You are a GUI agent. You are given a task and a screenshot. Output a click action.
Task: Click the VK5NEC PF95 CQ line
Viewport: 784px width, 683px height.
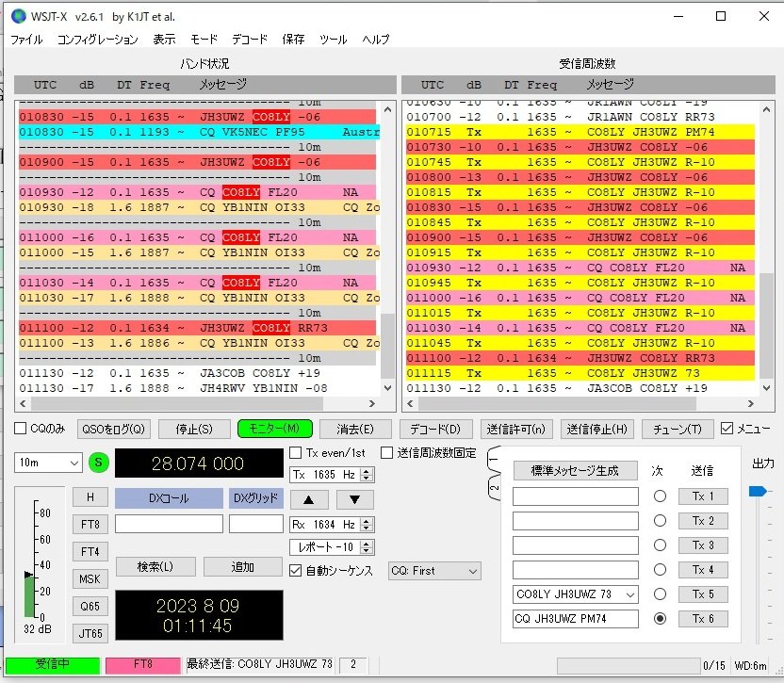click(x=200, y=132)
